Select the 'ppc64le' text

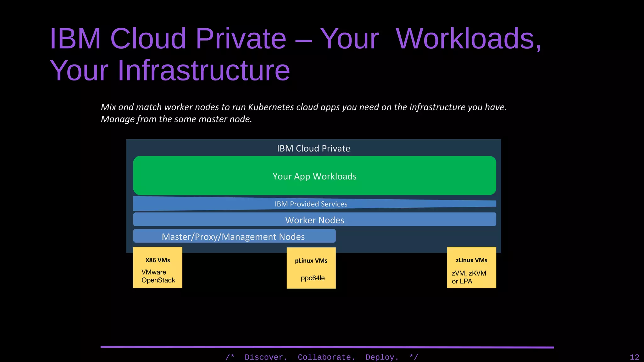tap(313, 278)
